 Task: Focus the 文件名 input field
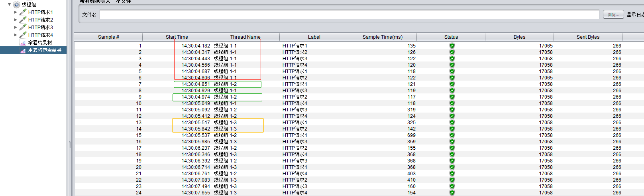pyautogui.click(x=349, y=15)
